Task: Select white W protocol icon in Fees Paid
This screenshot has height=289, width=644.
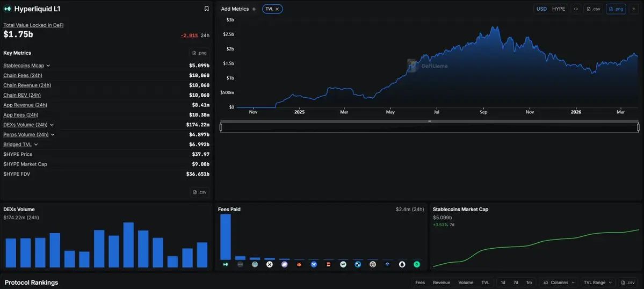Action: point(343,265)
